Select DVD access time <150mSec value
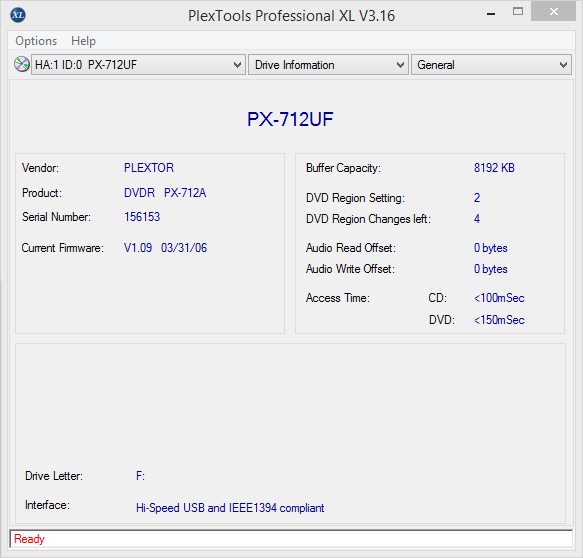The height and width of the screenshot is (558, 583). coord(499,320)
